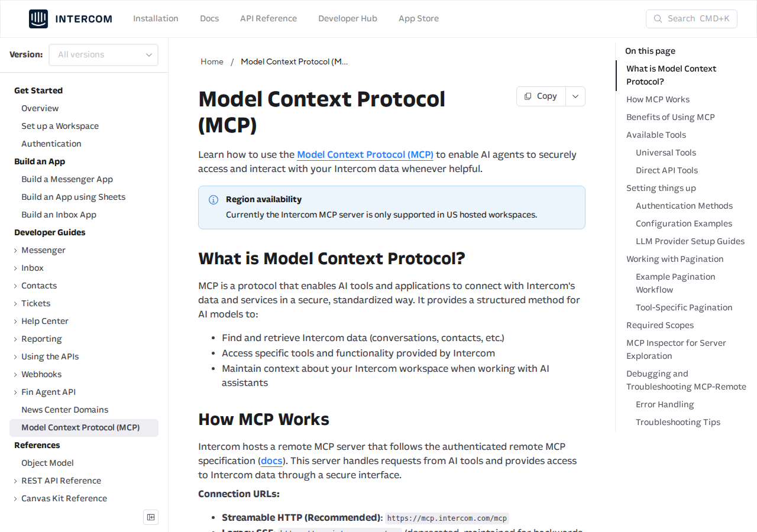The height and width of the screenshot is (532, 757).
Task: Jump to Setting things up section
Action: (661, 188)
